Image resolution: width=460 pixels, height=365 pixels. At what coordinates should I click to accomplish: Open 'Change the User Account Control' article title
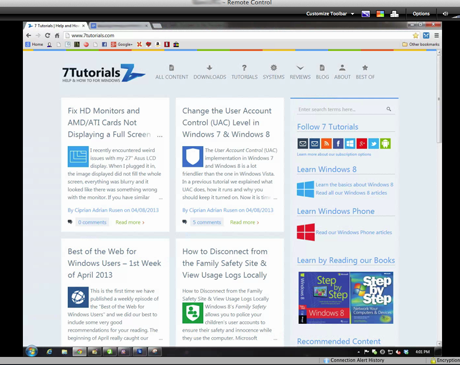(227, 122)
